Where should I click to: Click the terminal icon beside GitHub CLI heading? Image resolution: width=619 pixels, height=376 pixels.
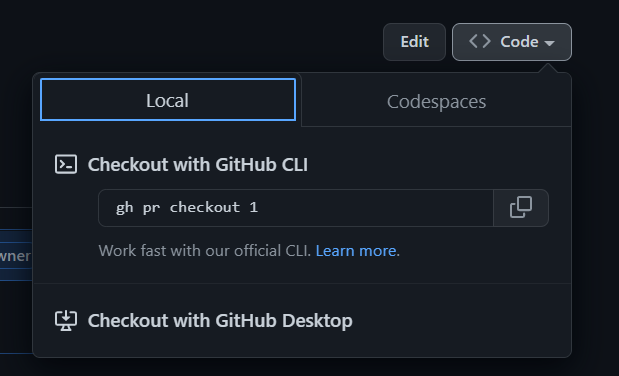click(66, 164)
